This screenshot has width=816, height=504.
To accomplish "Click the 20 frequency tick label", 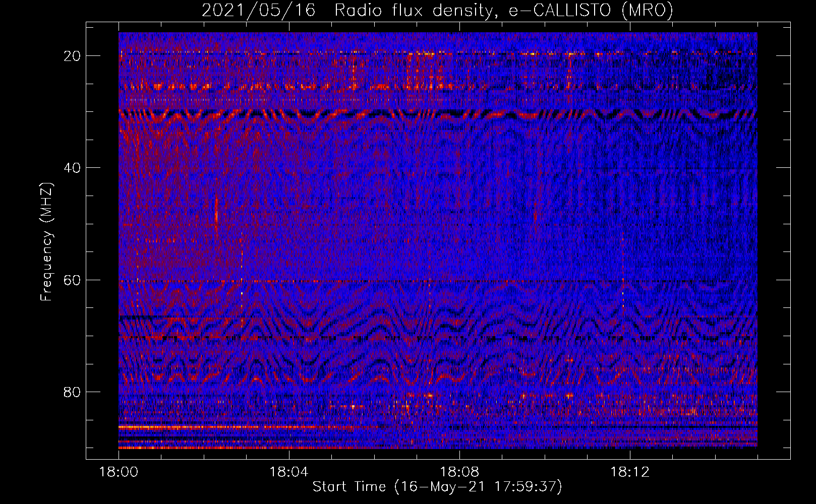I will pos(72,56).
